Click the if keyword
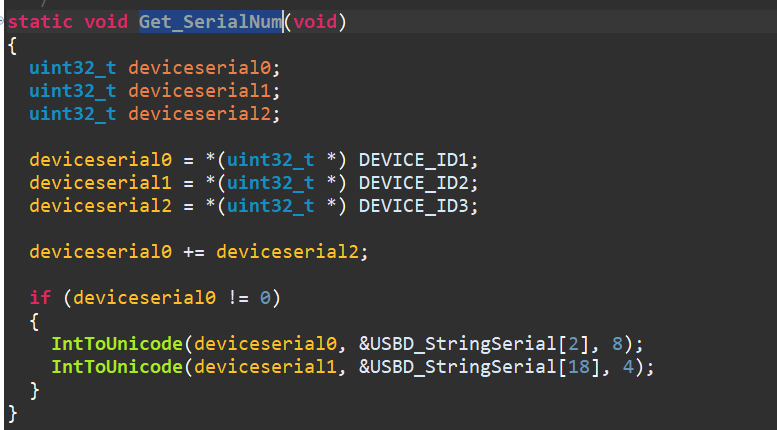 click(x=40, y=298)
